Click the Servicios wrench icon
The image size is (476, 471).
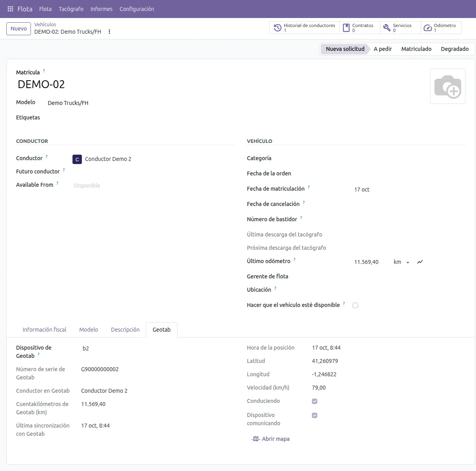387,28
